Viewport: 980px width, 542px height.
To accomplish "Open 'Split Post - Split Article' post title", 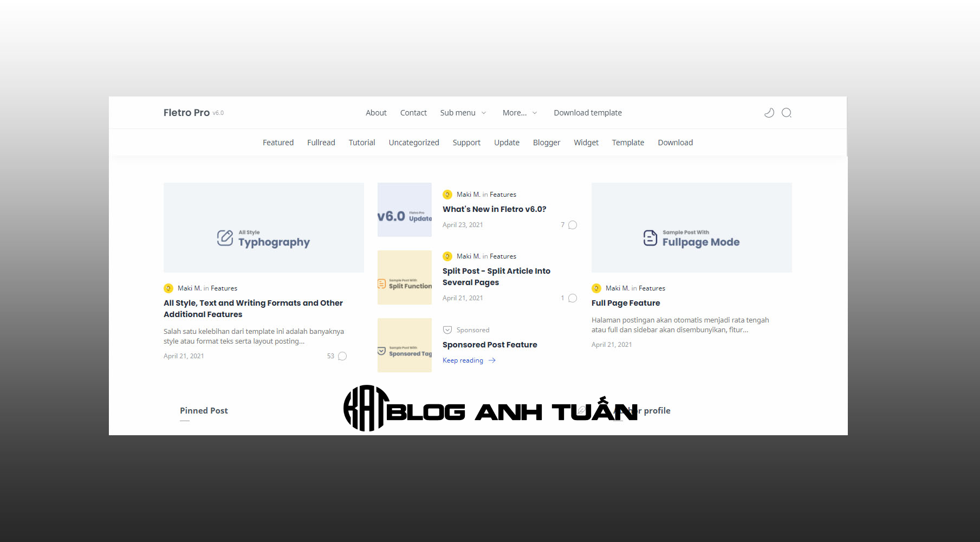I will 496,276.
